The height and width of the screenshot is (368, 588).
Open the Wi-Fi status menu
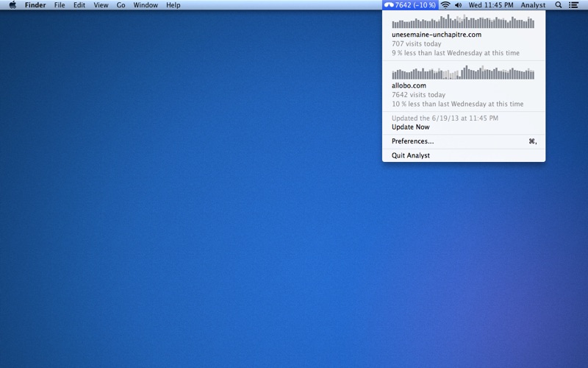click(x=445, y=5)
